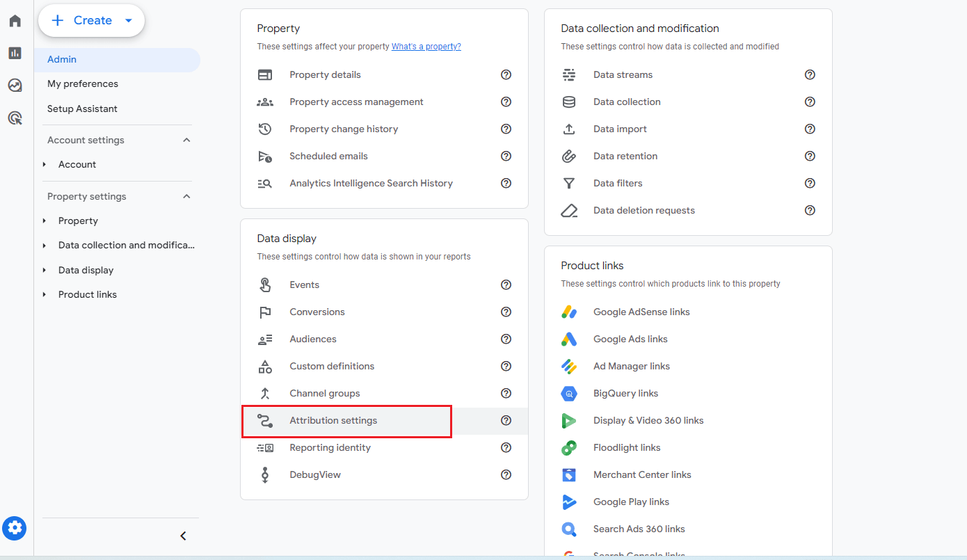Expand Data collection and modification sidebar arrow

click(x=45, y=246)
